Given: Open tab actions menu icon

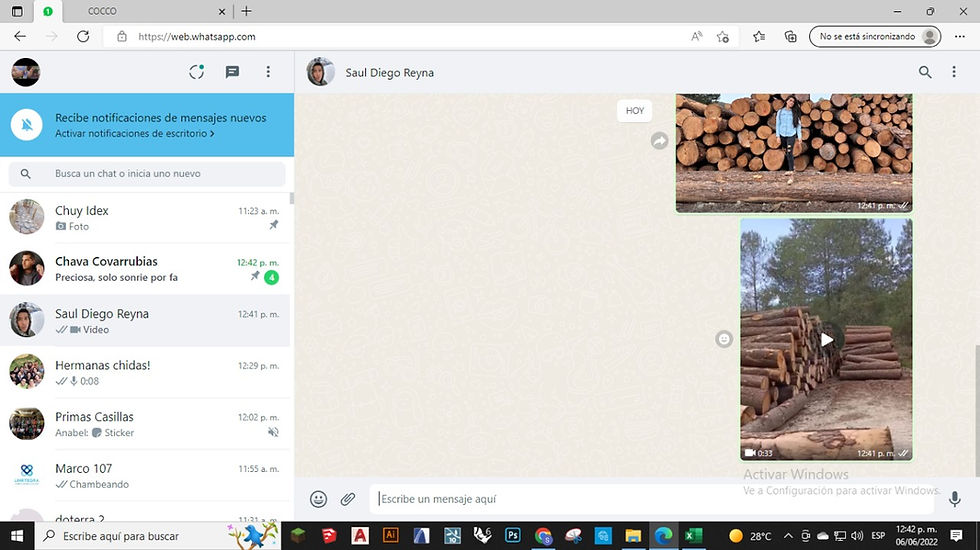Looking at the screenshot, I should coord(17,11).
